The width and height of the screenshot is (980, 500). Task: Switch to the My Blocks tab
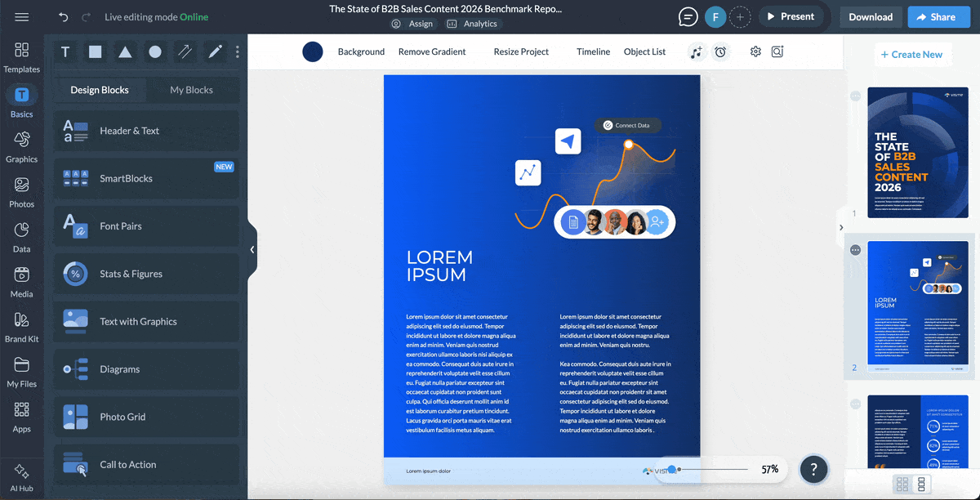191,90
